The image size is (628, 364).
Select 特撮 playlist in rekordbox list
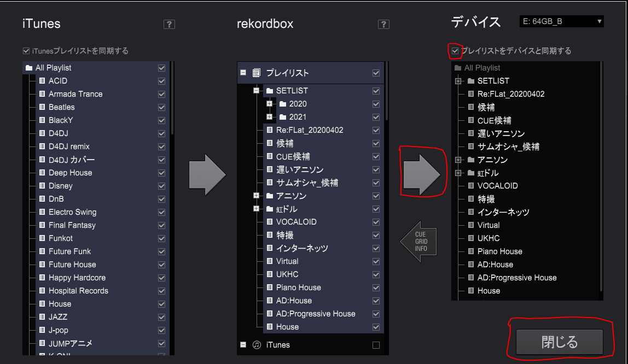(285, 235)
